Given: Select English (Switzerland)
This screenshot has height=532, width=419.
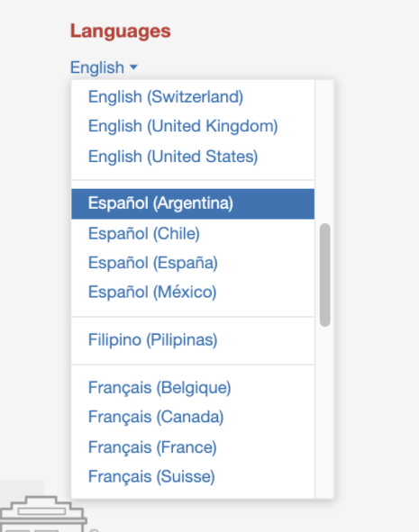Looking at the screenshot, I should (193, 96).
